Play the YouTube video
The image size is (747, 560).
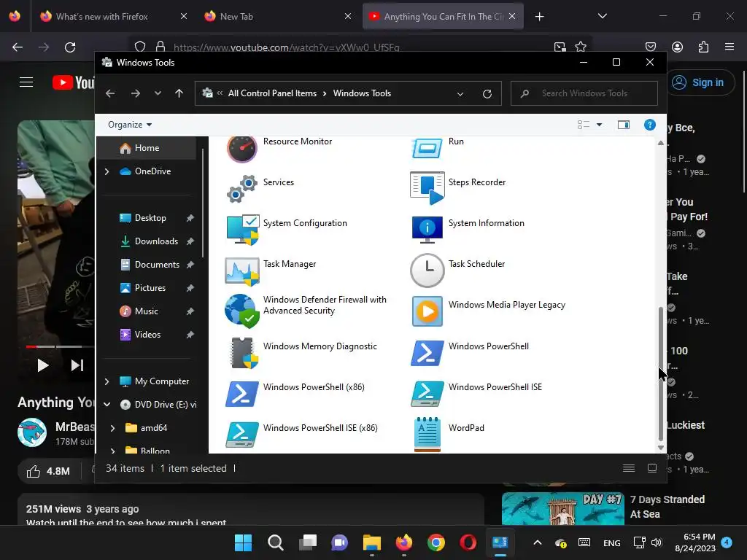(43, 365)
